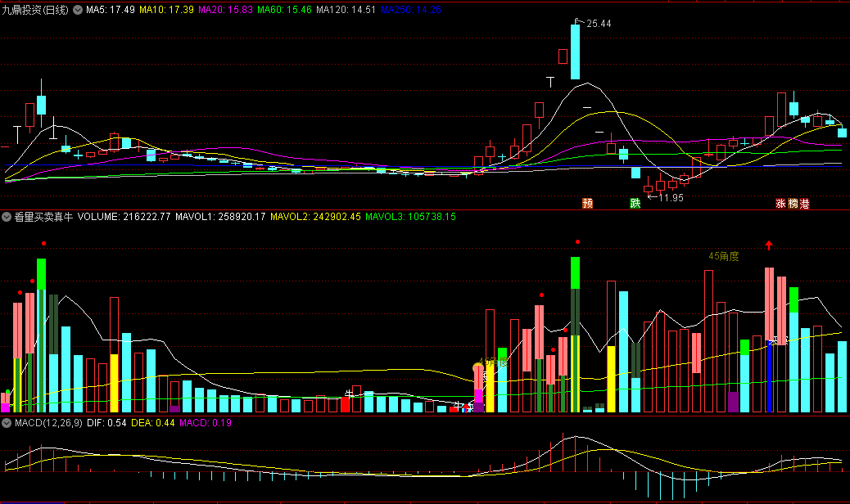The height and width of the screenshot is (504, 850).
Task: Click the DIF: 0.54 value
Action: (x=106, y=423)
